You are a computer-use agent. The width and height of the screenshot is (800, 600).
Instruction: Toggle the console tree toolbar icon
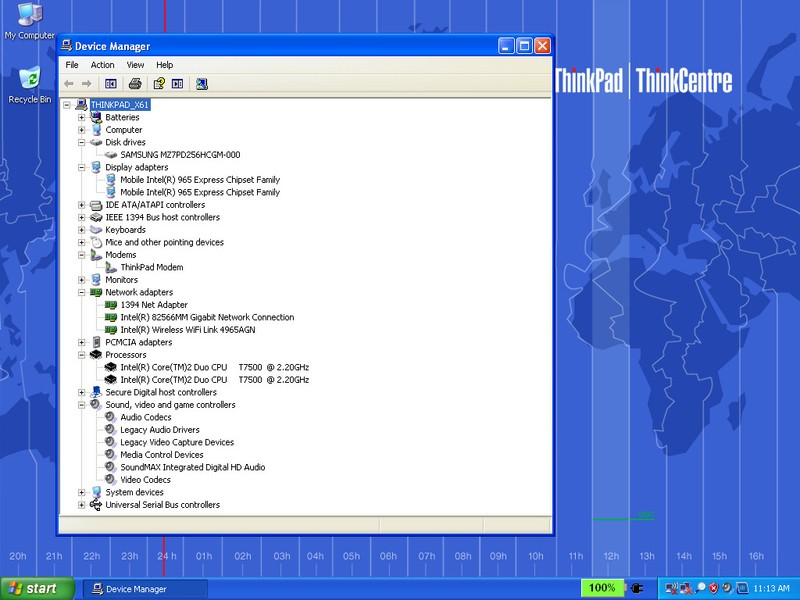tap(111, 84)
